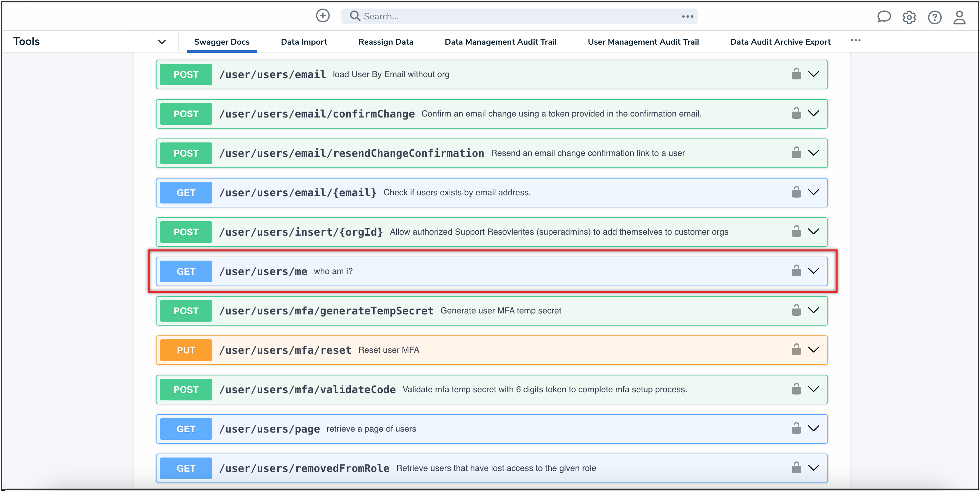Open the Tools dropdown

pos(161,42)
